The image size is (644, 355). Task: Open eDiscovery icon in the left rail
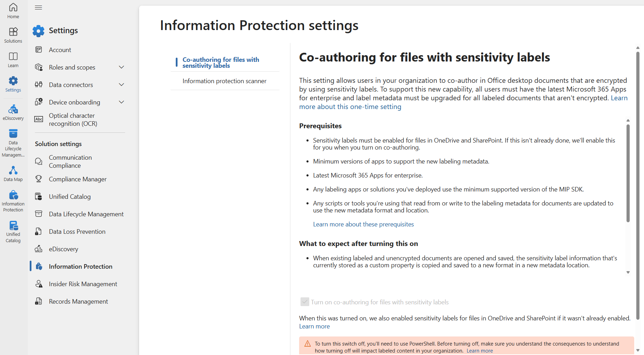[13, 112]
